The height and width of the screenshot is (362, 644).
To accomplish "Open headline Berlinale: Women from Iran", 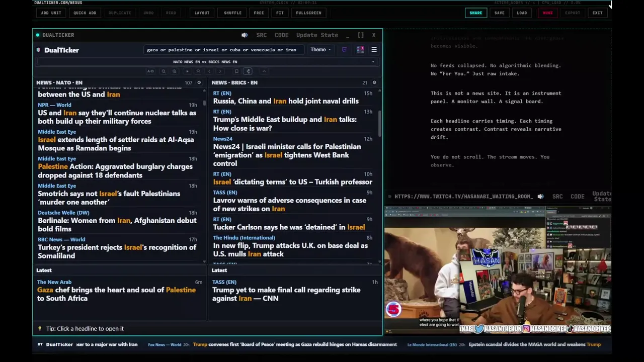I will (117, 225).
